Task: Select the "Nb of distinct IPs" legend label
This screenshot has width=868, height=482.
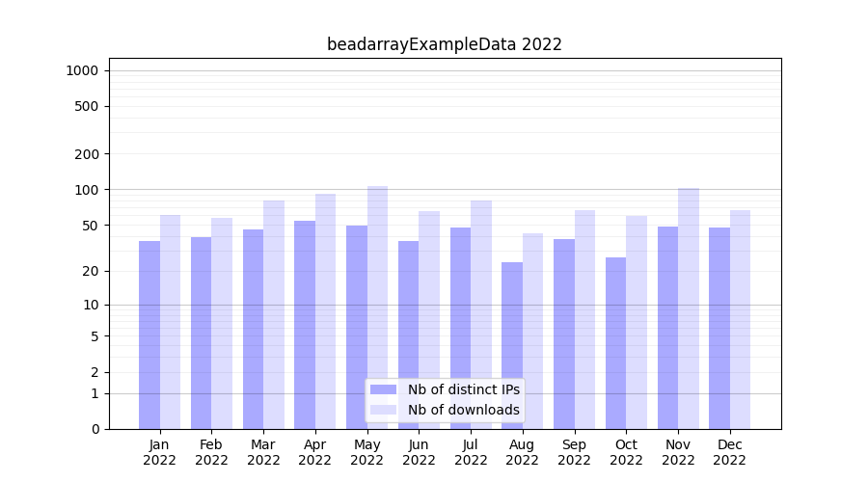Action: click(463, 389)
